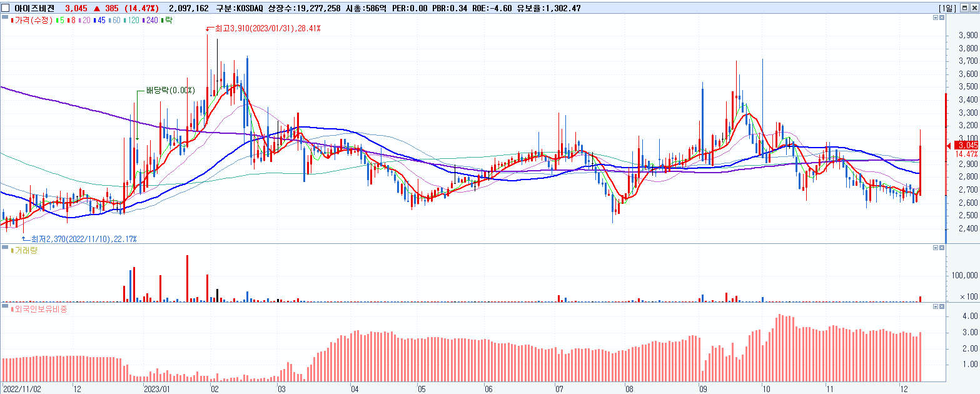Viewport: 980px width, 394px height.
Task: Select the 60-day moving average legend
Action: pyautogui.click(x=114, y=21)
